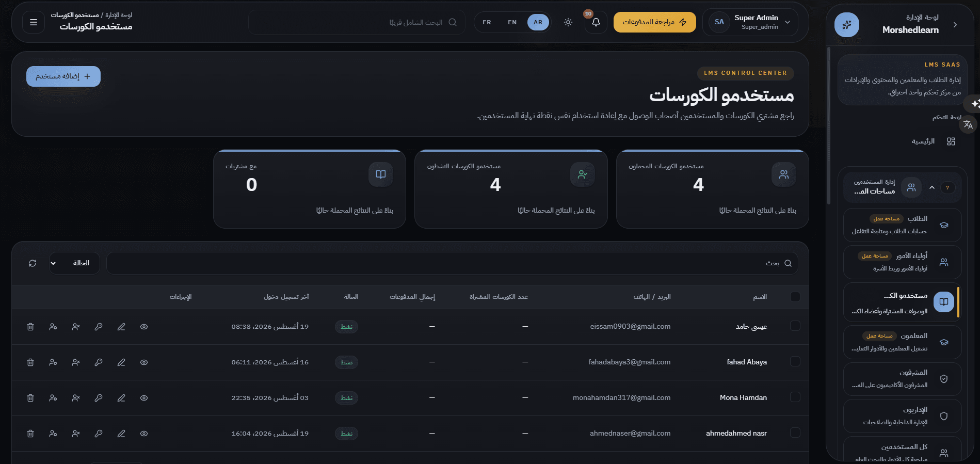Click user-remove icon in fahad Abaya row
This screenshot has width=980, height=464.
[x=76, y=362]
